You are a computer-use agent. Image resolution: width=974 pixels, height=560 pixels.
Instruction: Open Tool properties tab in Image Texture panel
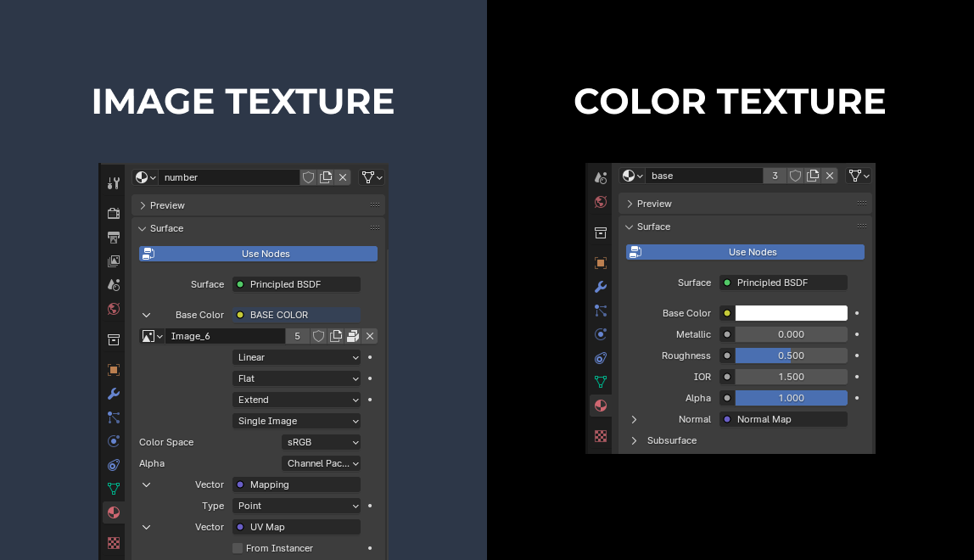click(114, 183)
